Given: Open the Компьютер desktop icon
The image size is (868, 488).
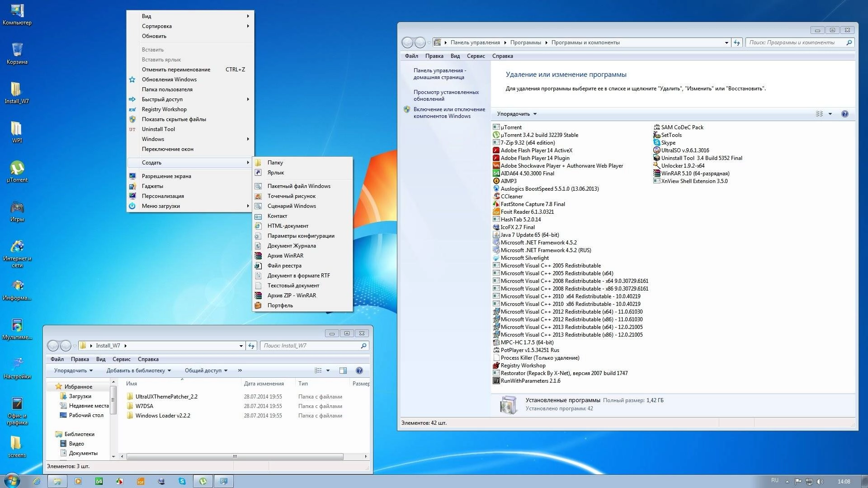Looking at the screenshot, I should click(17, 14).
